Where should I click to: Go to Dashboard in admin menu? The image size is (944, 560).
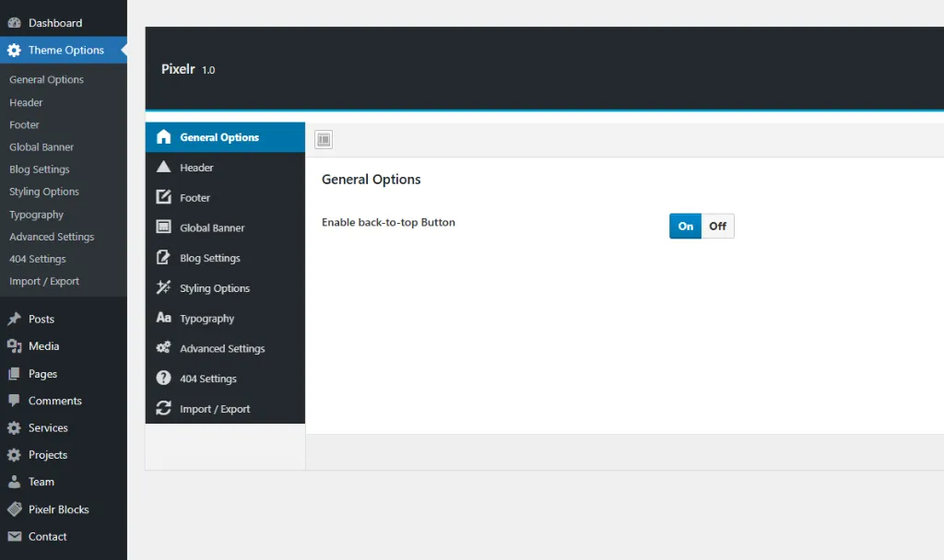pos(54,23)
